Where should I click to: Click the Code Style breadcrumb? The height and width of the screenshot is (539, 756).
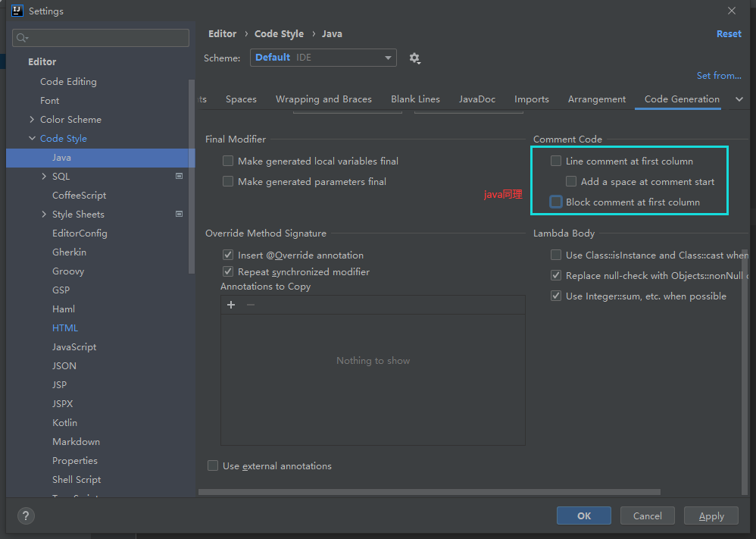pos(279,34)
